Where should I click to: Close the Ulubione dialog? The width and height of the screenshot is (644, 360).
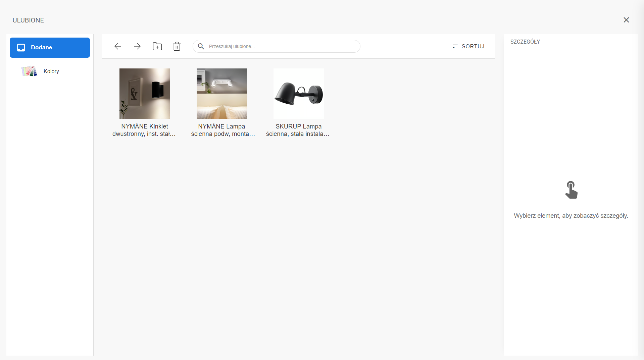click(x=626, y=20)
